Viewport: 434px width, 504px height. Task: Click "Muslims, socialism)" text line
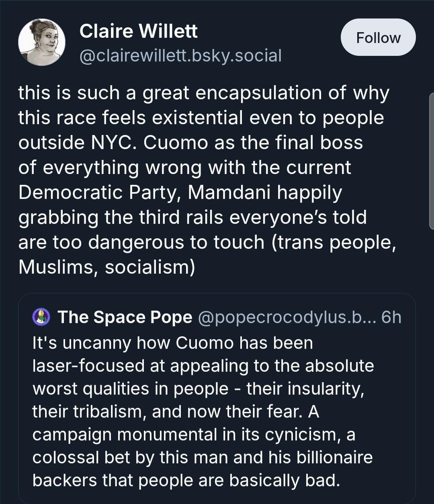coord(106,267)
